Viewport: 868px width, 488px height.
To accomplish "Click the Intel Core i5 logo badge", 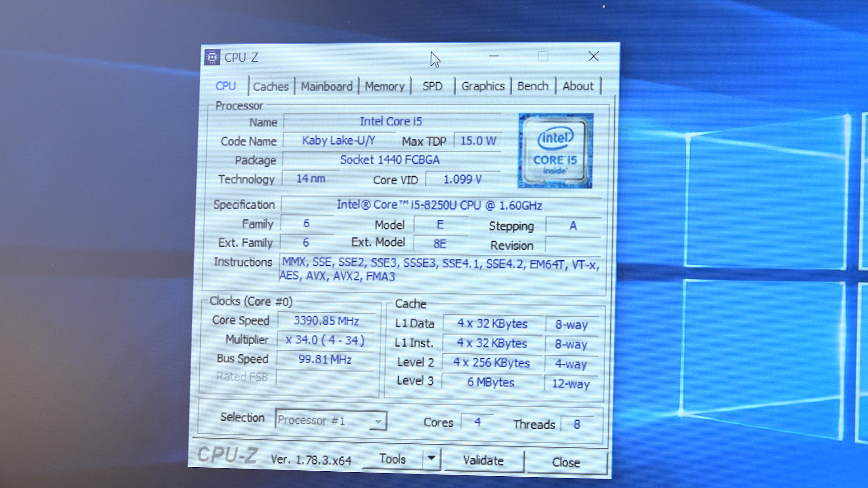I will 556,150.
